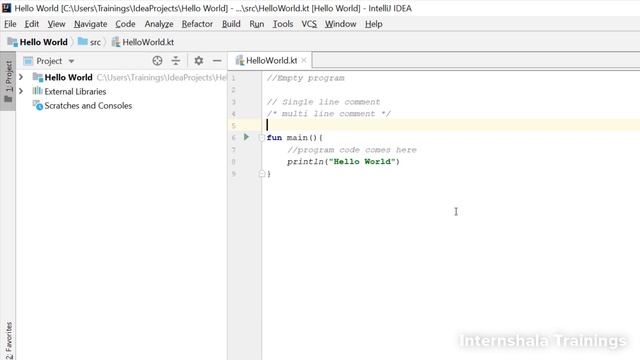This screenshot has height=360, width=640.
Task: Click fold end marker at line 9
Action: (262, 174)
